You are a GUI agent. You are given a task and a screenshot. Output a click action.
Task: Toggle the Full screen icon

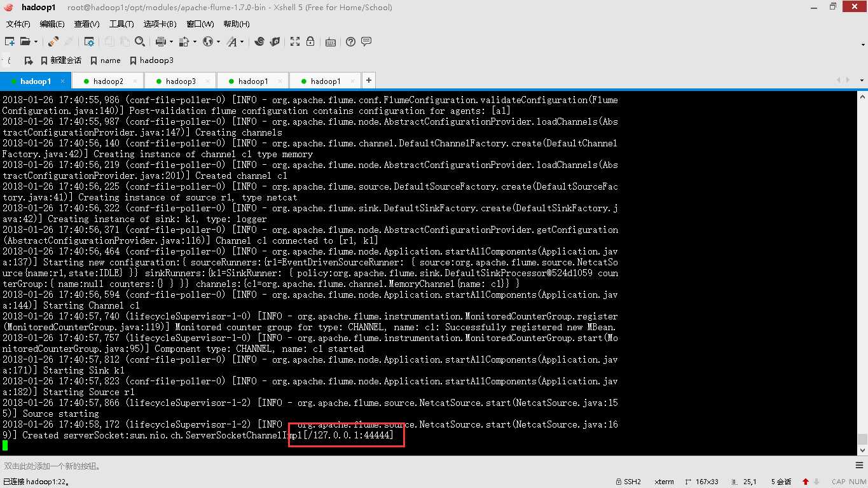(295, 41)
